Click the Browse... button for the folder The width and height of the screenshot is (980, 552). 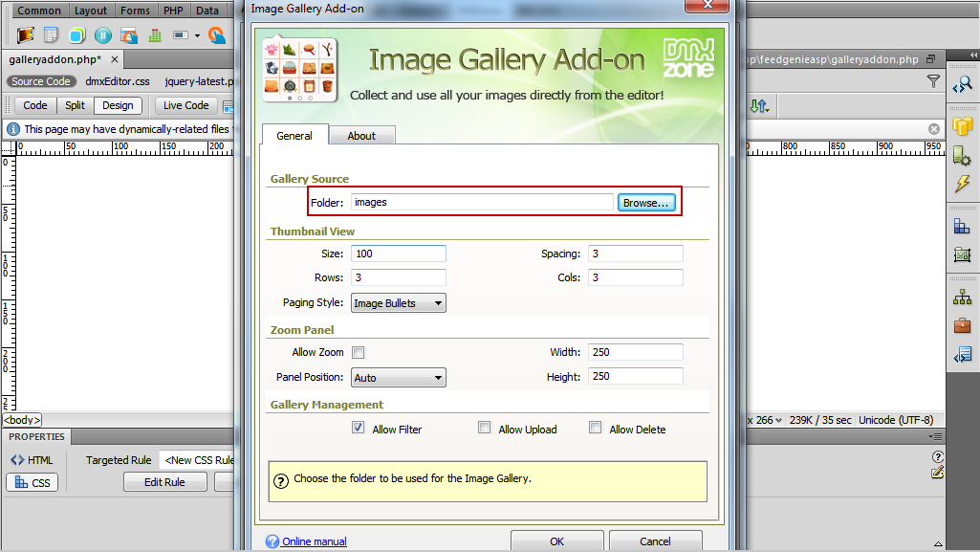646,203
